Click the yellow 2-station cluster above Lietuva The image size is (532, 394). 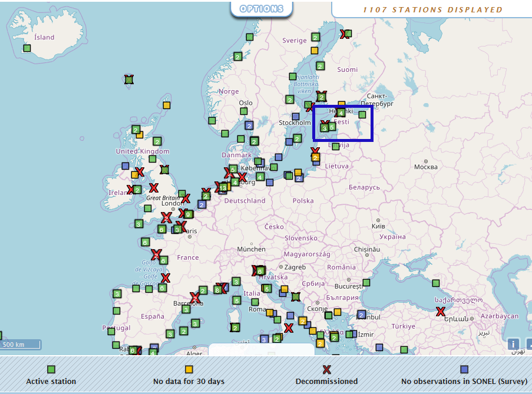click(x=315, y=157)
